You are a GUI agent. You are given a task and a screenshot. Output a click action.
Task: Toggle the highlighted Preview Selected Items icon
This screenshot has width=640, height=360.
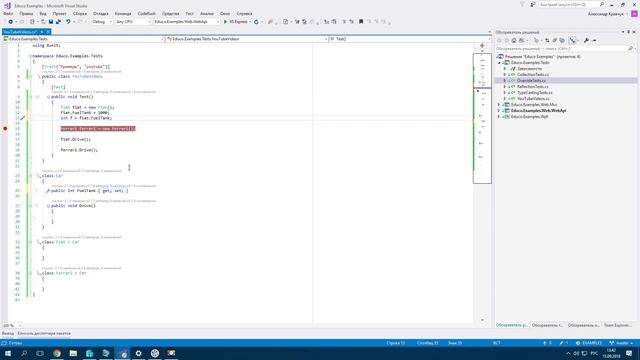point(573,40)
